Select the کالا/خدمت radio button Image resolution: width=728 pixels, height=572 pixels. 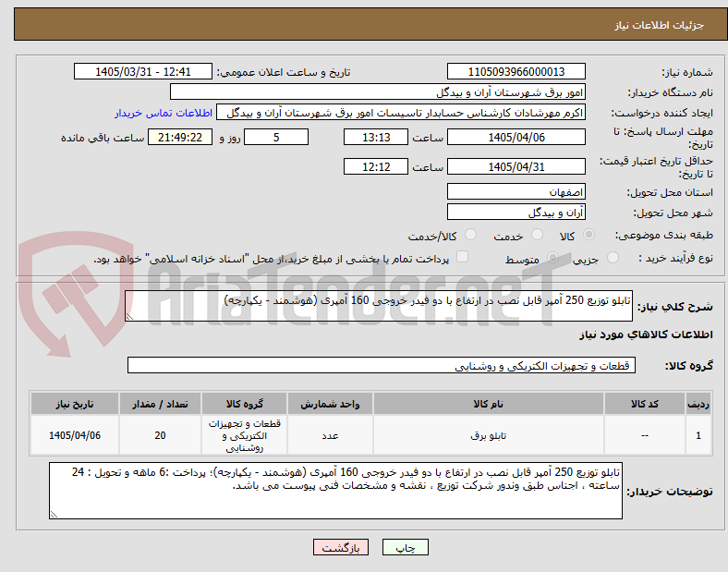pyautogui.click(x=470, y=235)
